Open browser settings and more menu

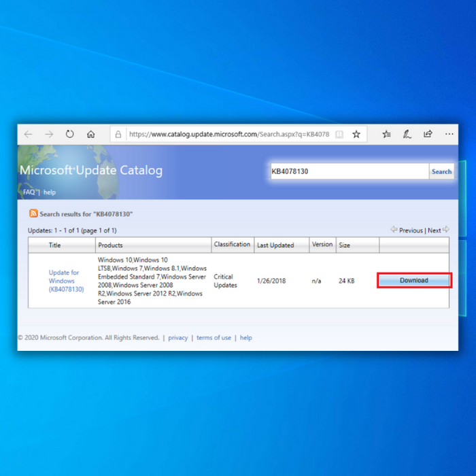click(x=449, y=134)
